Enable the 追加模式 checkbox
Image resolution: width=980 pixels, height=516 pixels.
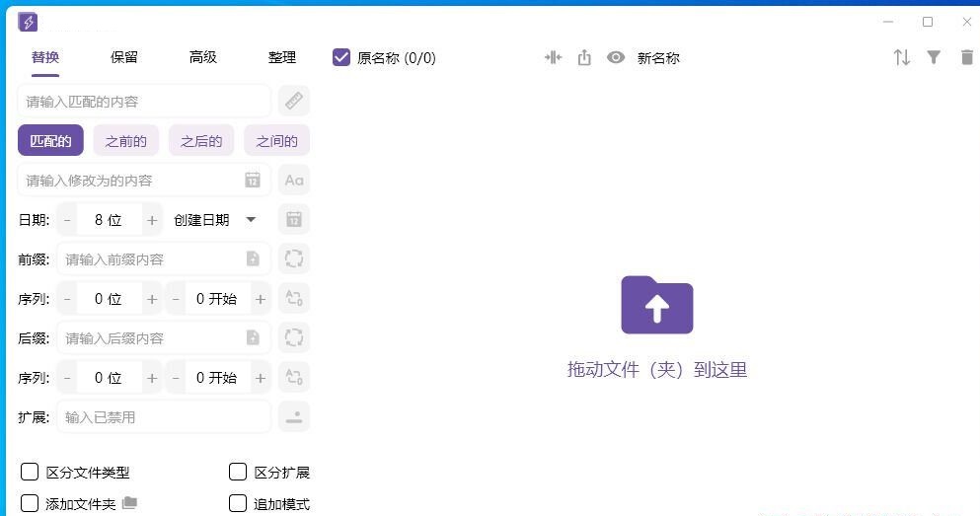click(x=238, y=503)
